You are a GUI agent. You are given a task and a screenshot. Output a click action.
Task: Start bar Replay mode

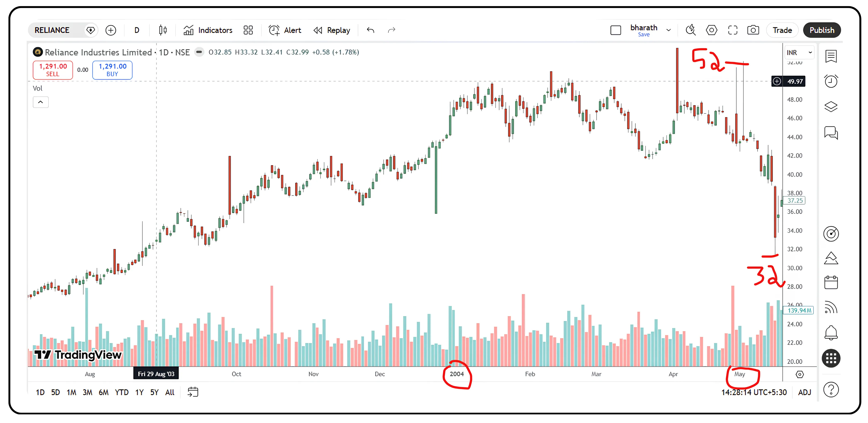(332, 30)
